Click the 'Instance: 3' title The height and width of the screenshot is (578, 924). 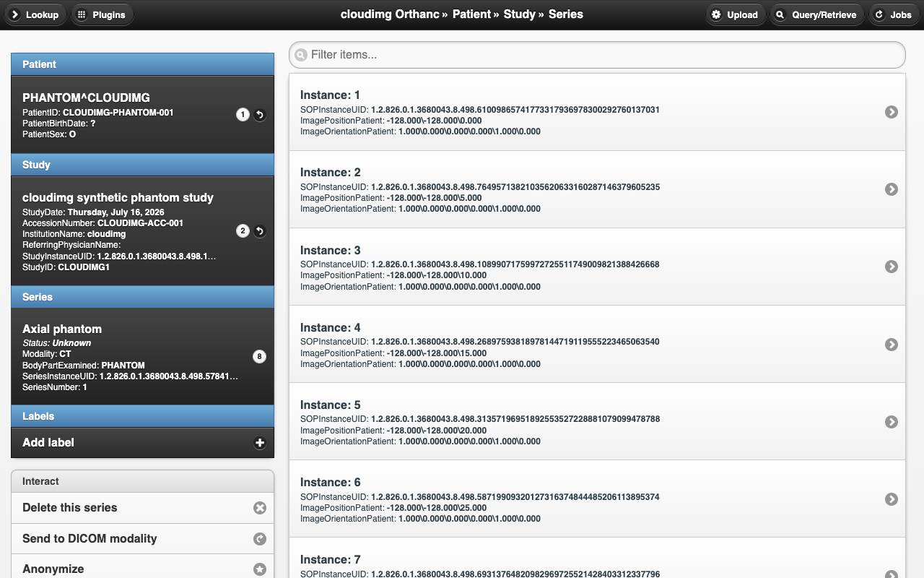pos(330,251)
